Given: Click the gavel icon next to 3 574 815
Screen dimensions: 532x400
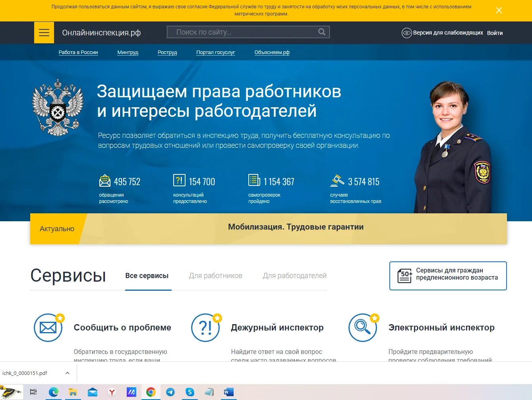Looking at the screenshot, I should coord(337,181).
